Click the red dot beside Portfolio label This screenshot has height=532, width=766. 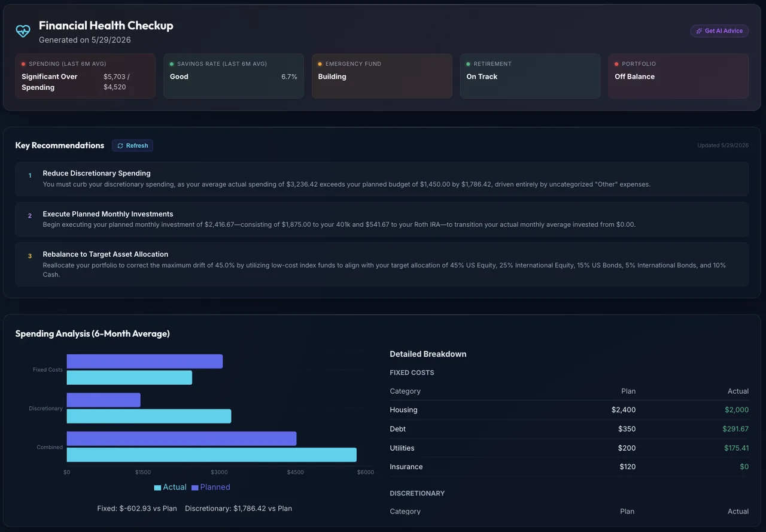(x=617, y=64)
